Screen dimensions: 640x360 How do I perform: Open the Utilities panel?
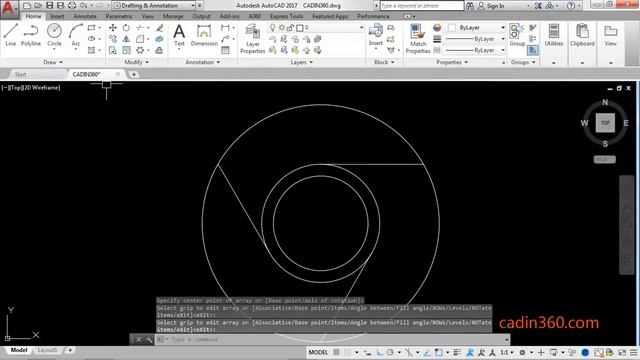(x=554, y=35)
